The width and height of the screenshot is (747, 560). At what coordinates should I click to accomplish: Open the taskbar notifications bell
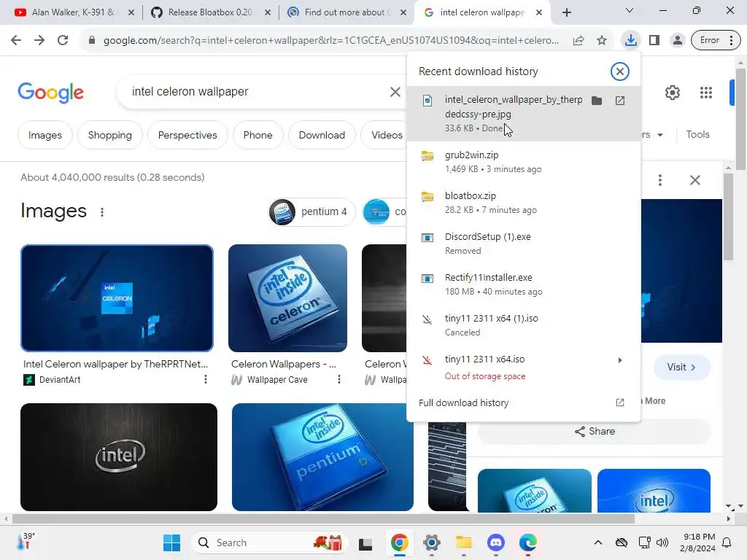pos(727,542)
